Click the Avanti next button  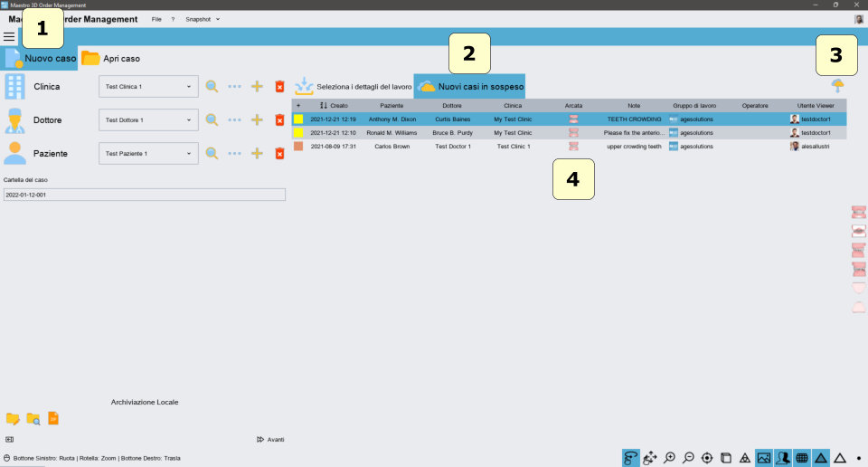pyautogui.click(x=270, y=439)
